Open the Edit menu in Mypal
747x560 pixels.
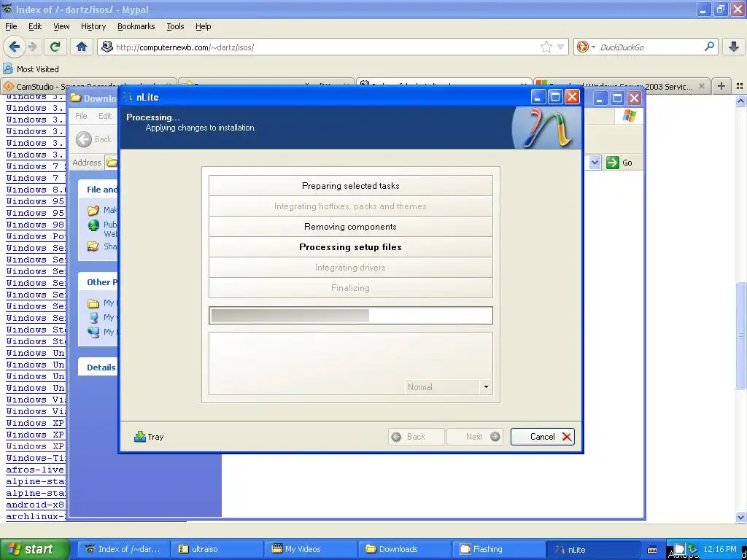pos(35,26)
